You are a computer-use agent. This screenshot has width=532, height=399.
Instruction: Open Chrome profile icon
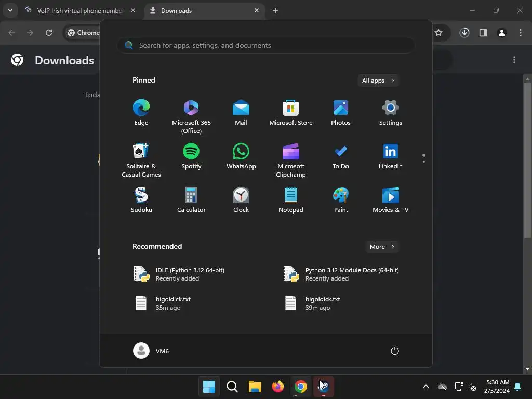502,33
